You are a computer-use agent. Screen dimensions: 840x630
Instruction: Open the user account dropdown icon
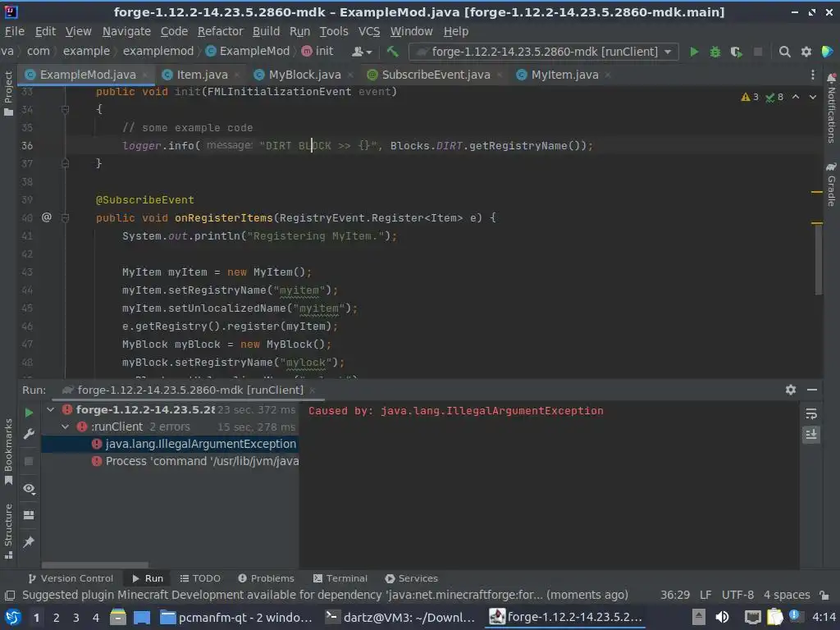coord(362,52)
